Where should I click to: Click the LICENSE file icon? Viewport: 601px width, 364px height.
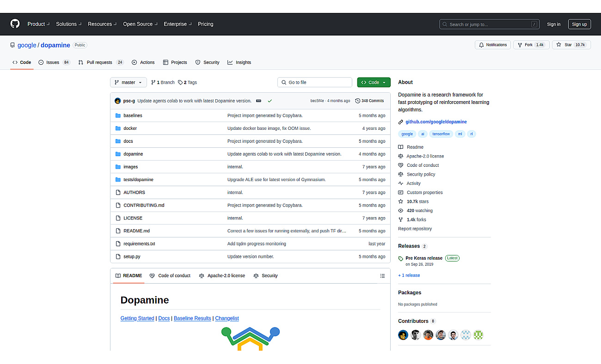tap(118, 218)
